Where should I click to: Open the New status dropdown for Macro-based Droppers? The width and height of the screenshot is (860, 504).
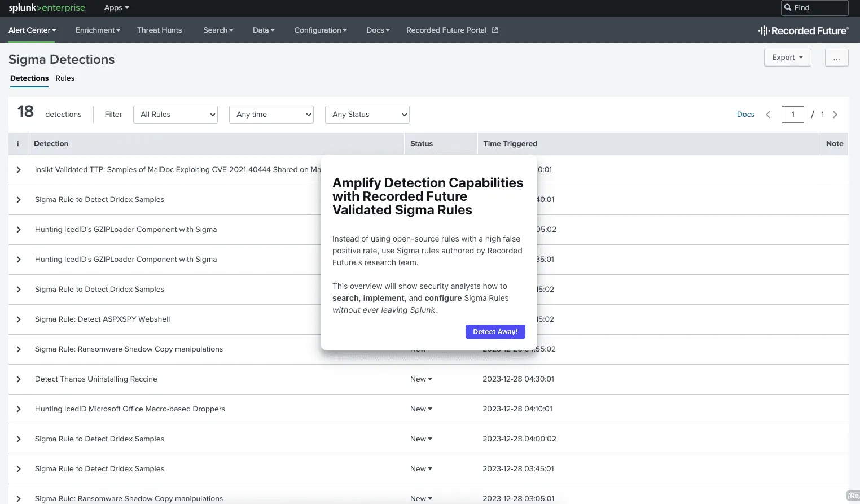pyautogui.click(x=421, y=409)
